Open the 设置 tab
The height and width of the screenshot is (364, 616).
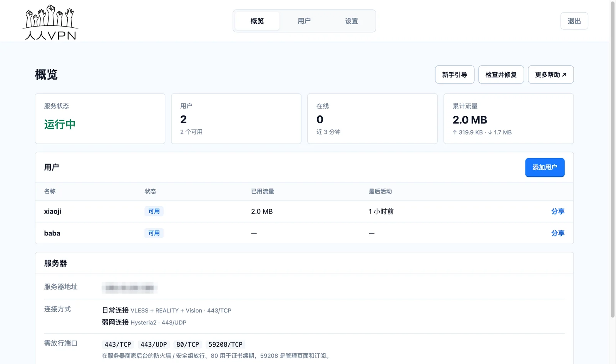[x=352, y=21]
